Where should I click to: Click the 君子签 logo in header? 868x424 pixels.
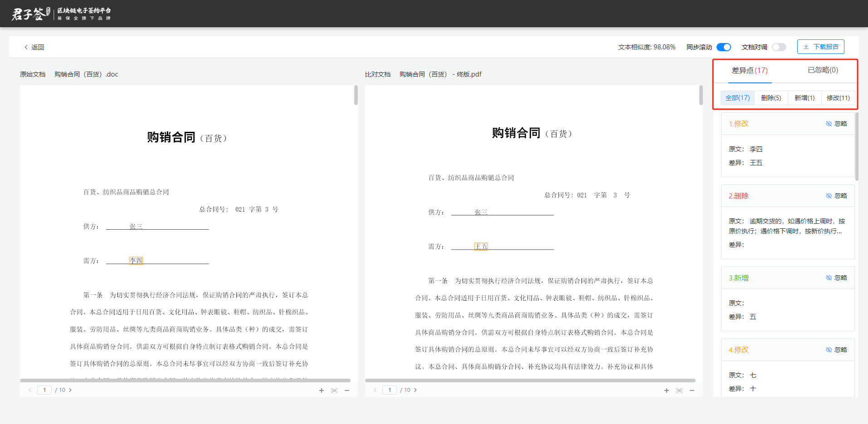tap(61, 14)
